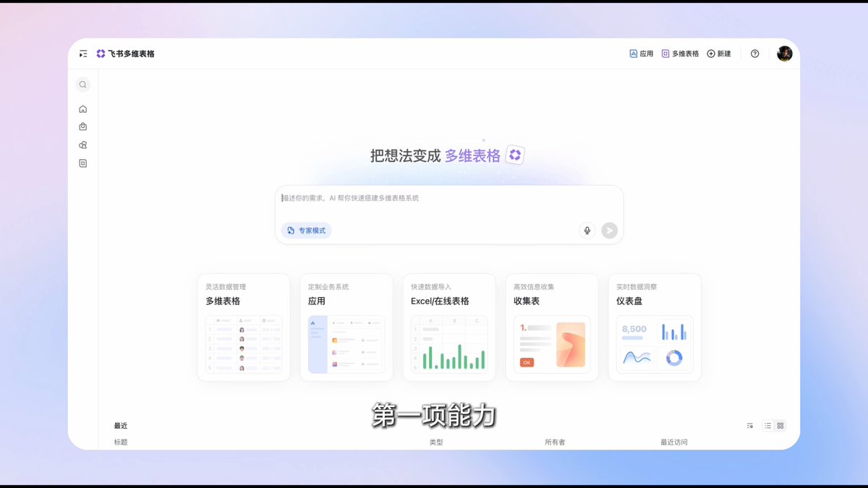Open the recent list filter settings icon

(750, 426)
